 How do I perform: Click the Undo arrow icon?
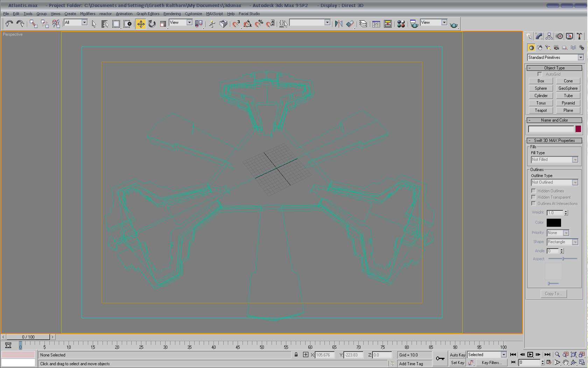(x=9, y=24)
